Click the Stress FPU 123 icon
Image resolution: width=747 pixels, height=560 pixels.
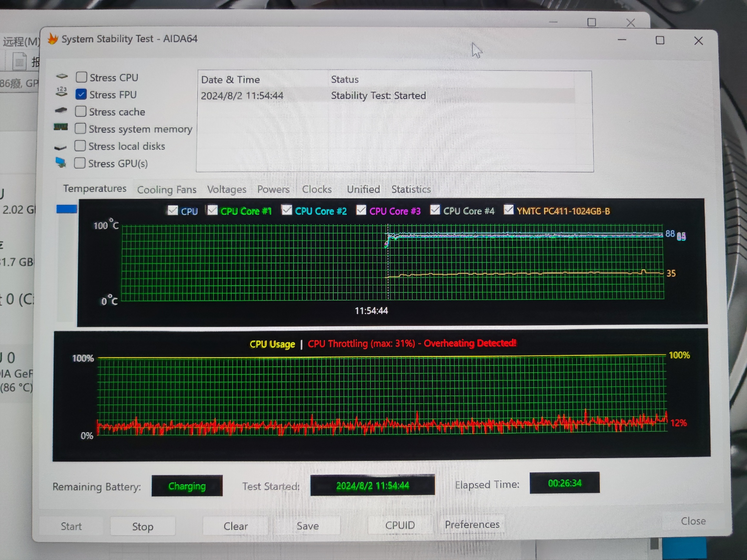[62, 92]
